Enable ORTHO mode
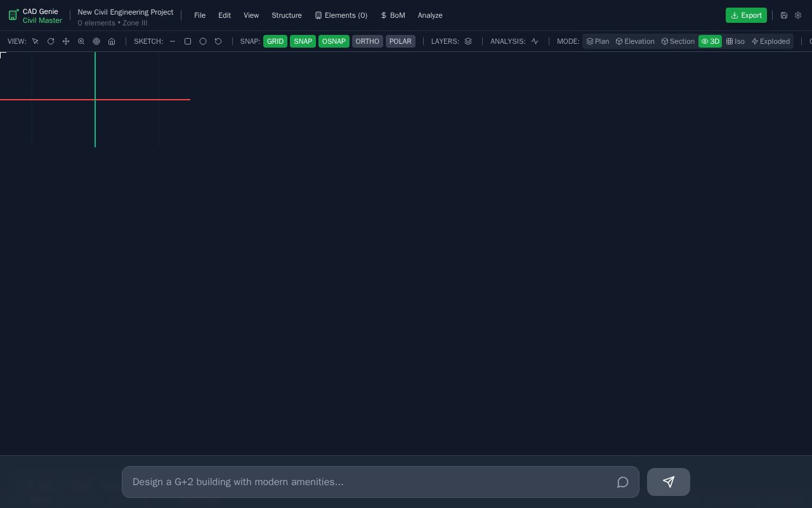Screen dimensions: 812x508 [367, 41]
